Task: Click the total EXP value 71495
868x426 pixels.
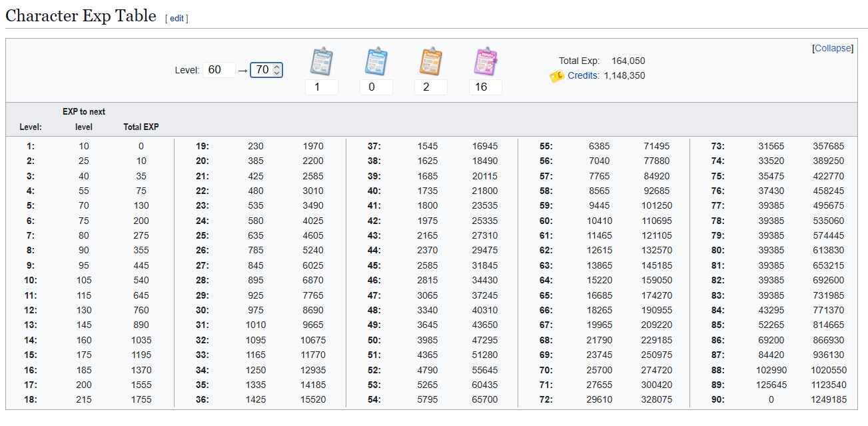Action: pos(657,146)
